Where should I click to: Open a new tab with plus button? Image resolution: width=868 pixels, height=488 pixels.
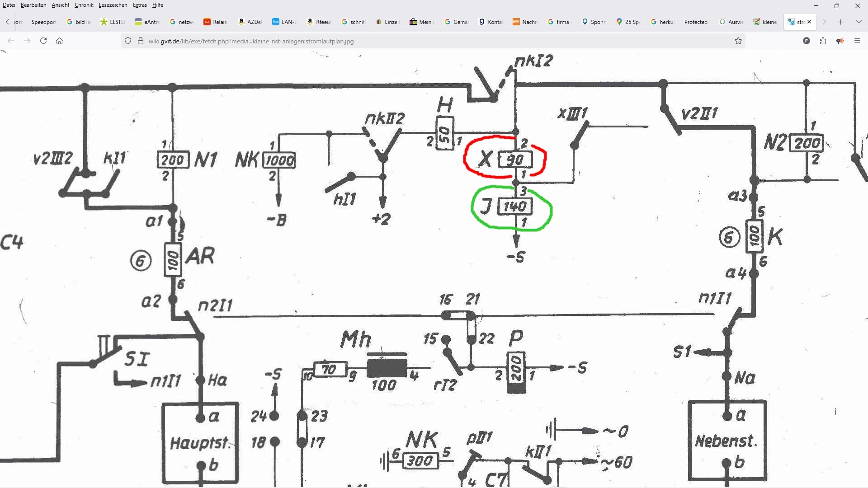click(840, 22)
